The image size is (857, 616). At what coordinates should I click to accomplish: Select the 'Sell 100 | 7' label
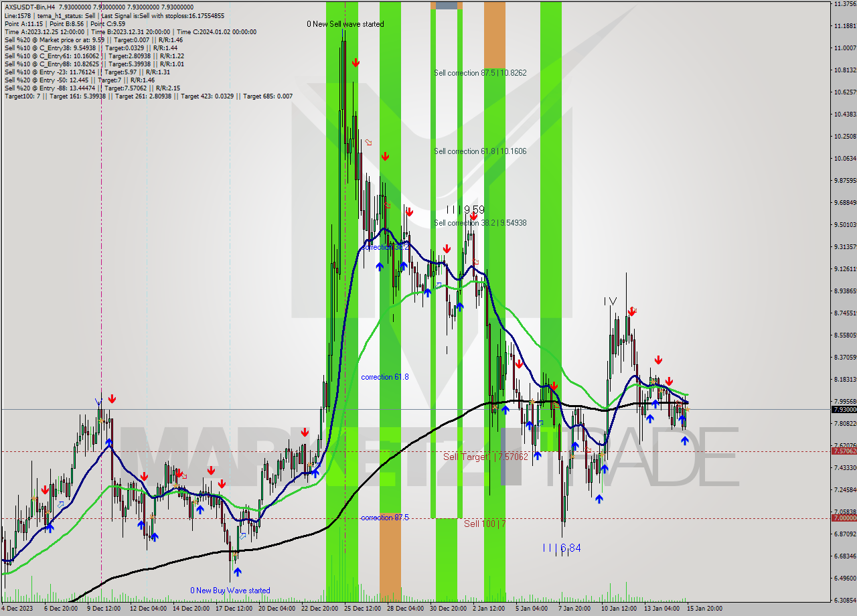[x=485, y=524]
